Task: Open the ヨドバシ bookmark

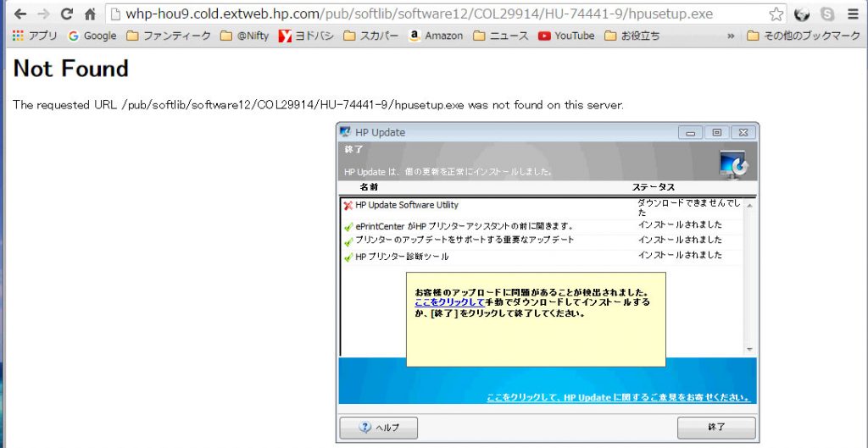Action: 306,36
